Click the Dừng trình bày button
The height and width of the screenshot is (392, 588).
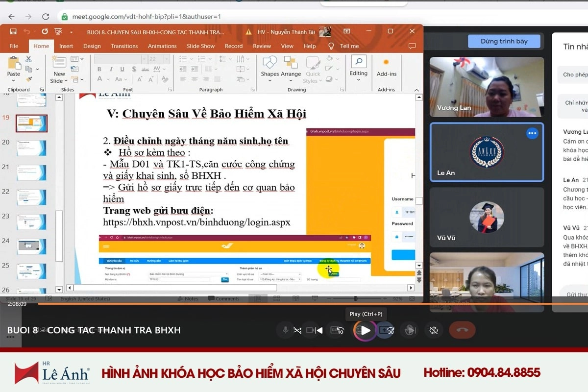504,41
